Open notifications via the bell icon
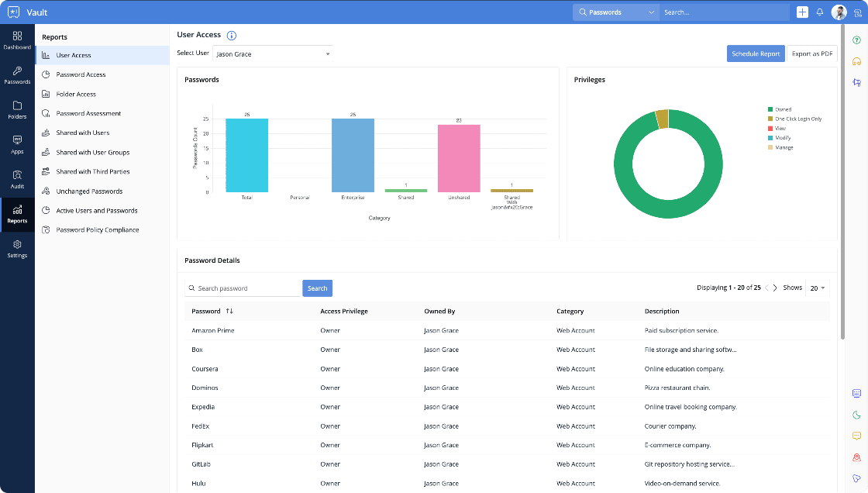The width and height of the screenshot is (868, 493). tap(820, 12)
